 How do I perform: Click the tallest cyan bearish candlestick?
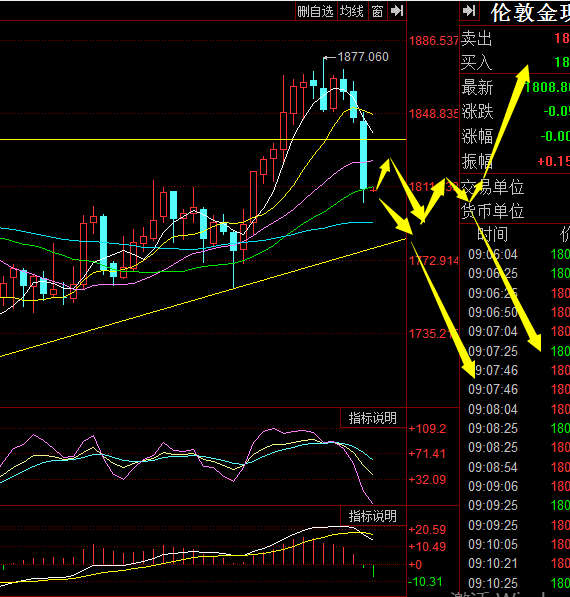(x=364, y=155)
